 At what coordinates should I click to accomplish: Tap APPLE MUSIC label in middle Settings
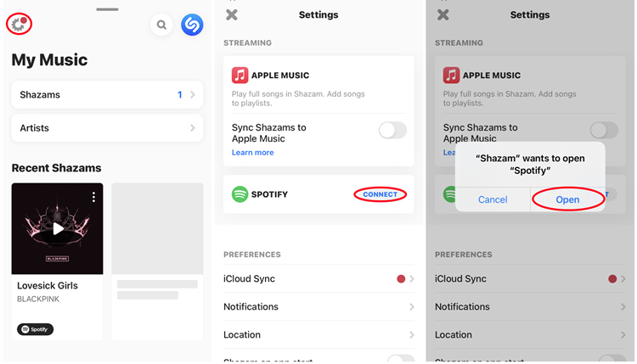point(280,76)
